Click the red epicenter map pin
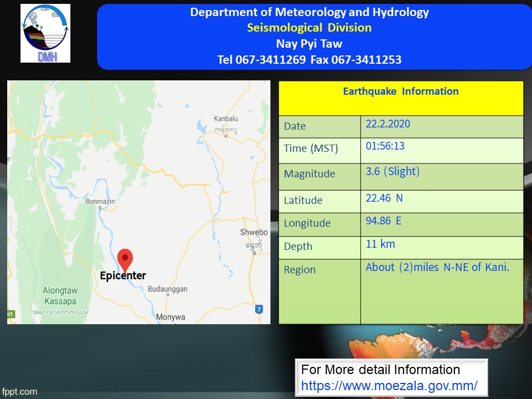 125,260
